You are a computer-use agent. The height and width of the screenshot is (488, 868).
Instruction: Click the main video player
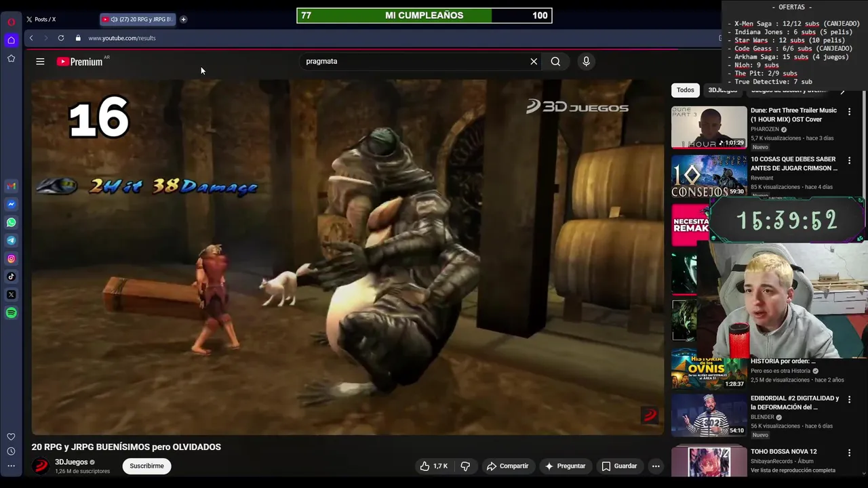347,257
